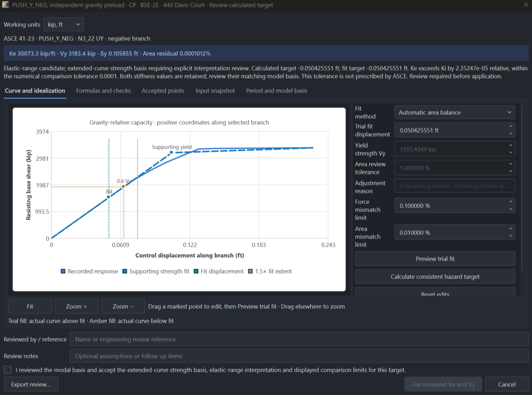
Task: Select the Supporting yield marker on chart
Action: (x=171, y=152)
